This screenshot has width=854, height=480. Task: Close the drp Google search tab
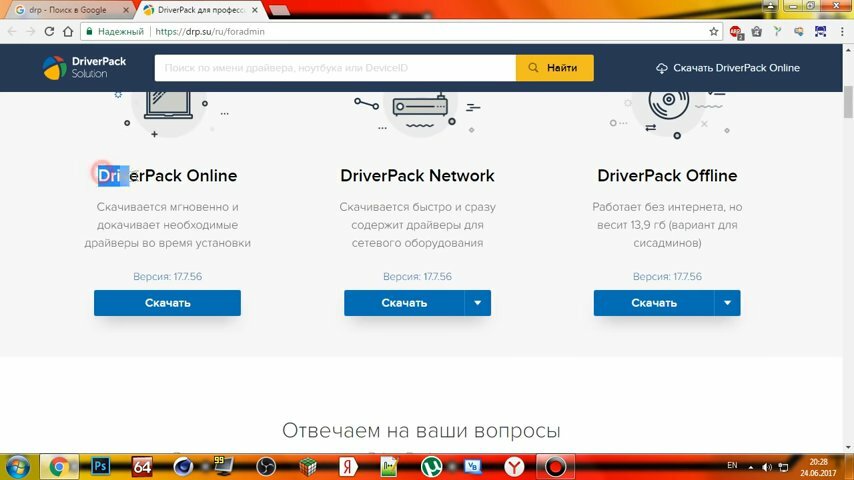(x=126, y=10)
